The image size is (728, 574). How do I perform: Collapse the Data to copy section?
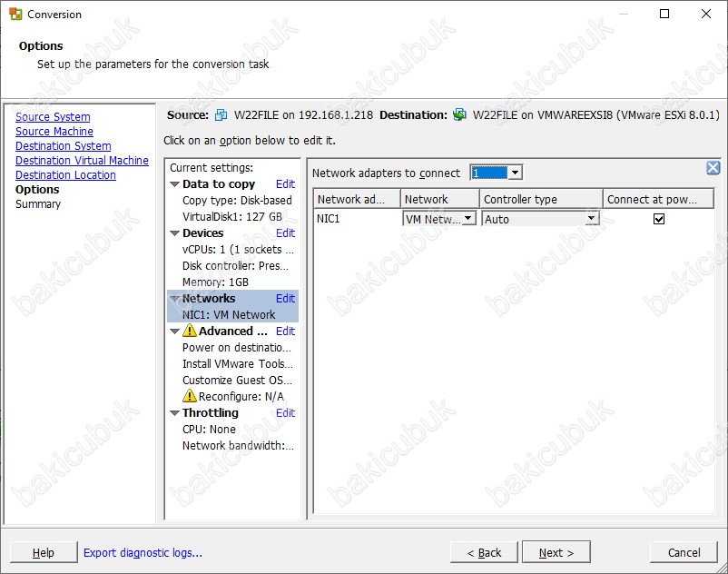(x=174, y=184)
